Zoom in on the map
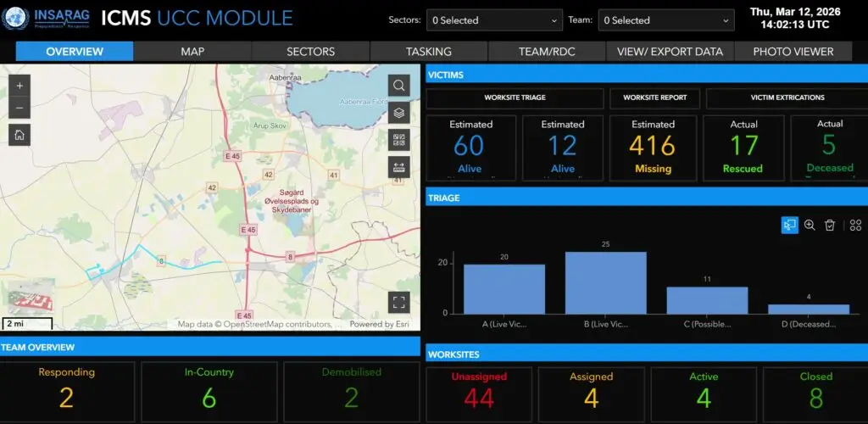The image size is (868, 424). click(19, 86)
